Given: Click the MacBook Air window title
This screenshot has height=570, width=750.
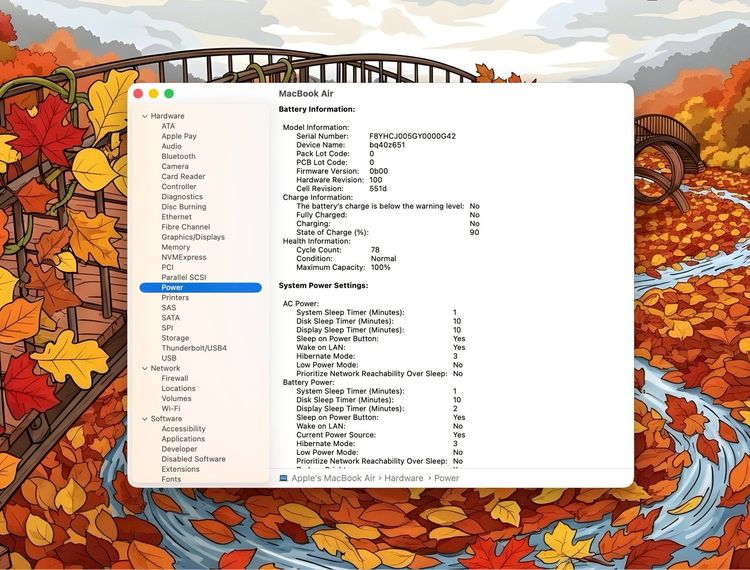Looking at the screenshot, I should [x=306, y=93].
